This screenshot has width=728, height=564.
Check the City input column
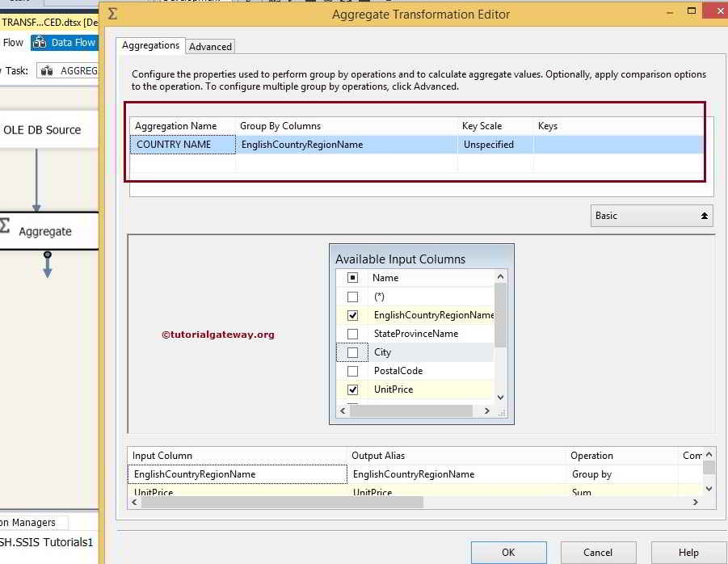coord(352,351)
